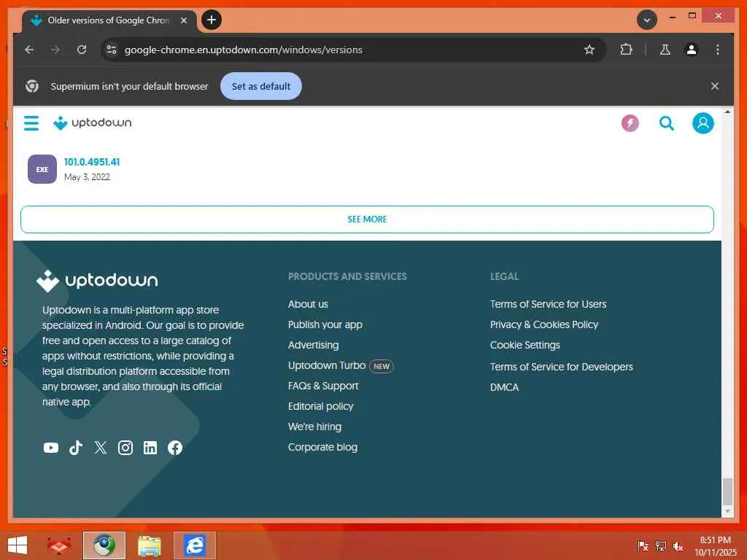Open the browser extensions puzzle icon
747x560 pixels.
[x=626, y=50]
